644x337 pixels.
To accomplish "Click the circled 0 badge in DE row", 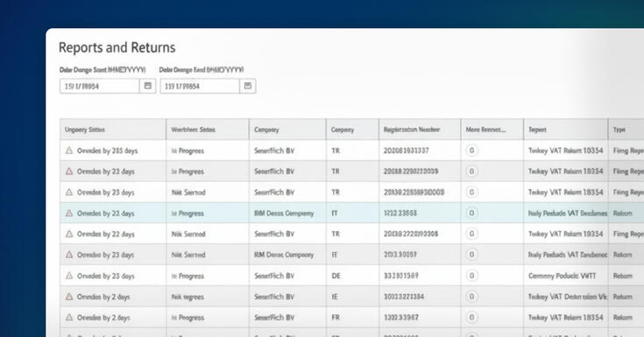I will (x=471, y=276).
